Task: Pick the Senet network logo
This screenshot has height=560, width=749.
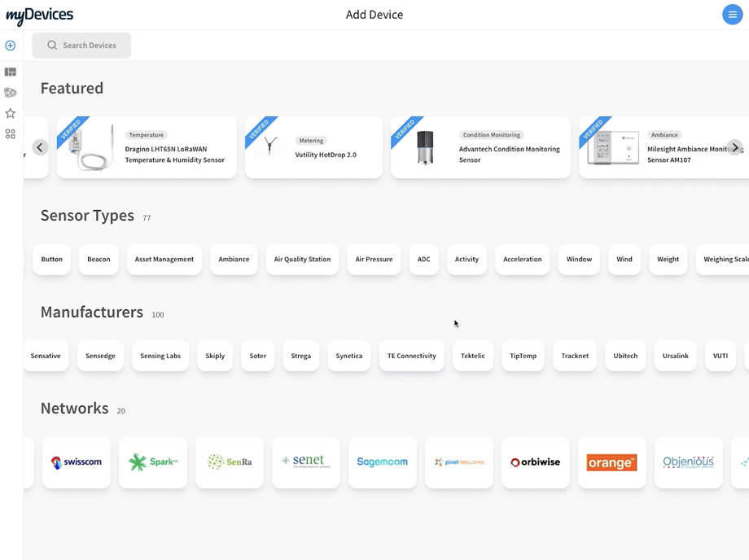Action: [x=306, y=462]
